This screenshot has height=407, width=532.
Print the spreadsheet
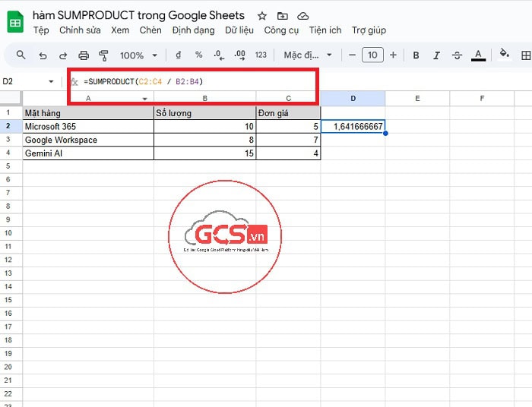[84, 55]
